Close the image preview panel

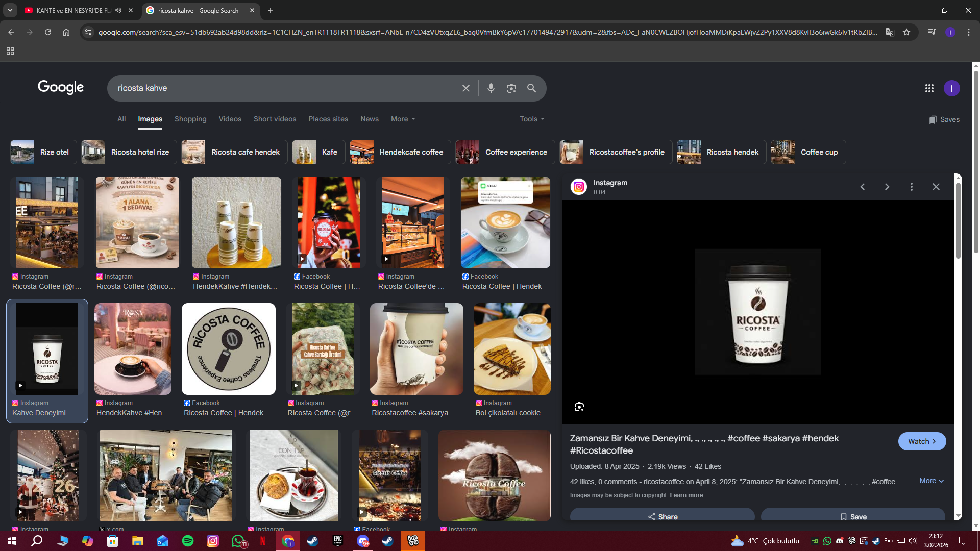936,187
